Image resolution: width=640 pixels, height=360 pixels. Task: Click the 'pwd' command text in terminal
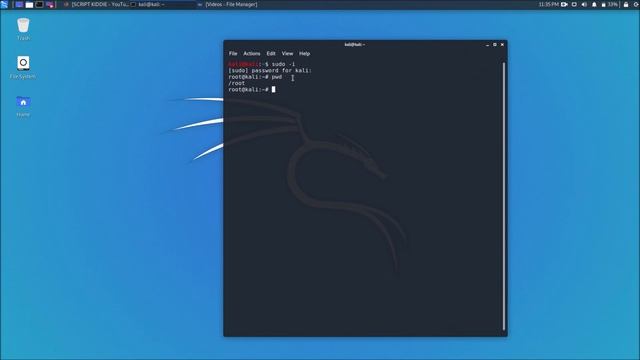pyautogui.click(x=277, y=77)
